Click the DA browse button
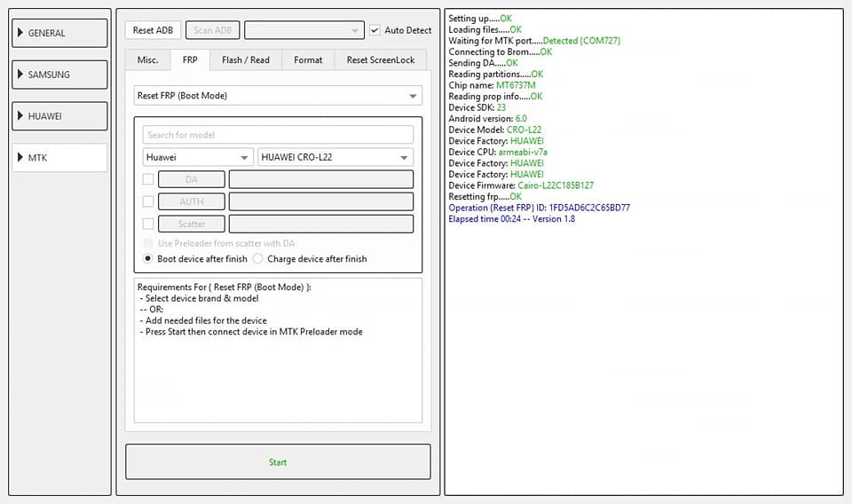Viewport: 852px width, 504px height. tap(192, 179)
